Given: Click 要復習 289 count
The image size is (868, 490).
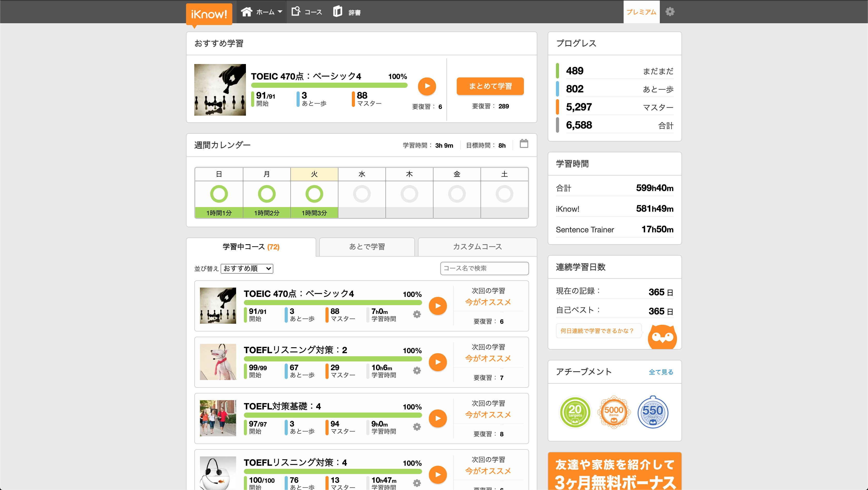Looking at the screenshot, I should [503, 106].
